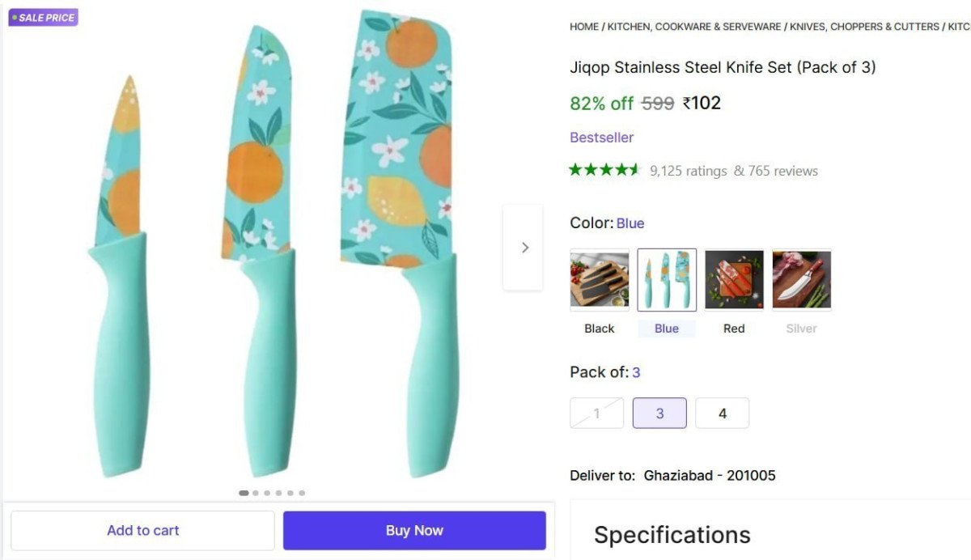
Task: Click the Buy Now button
Action: coord(413,530)
